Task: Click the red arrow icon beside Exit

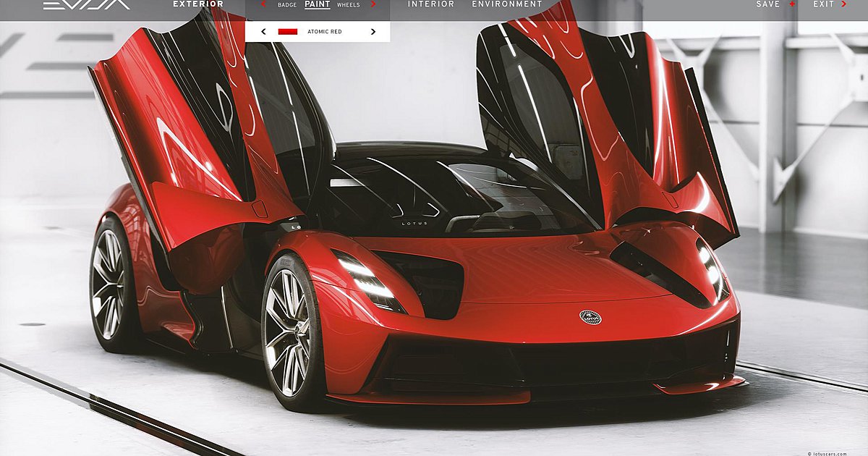Action: [843, 4]
